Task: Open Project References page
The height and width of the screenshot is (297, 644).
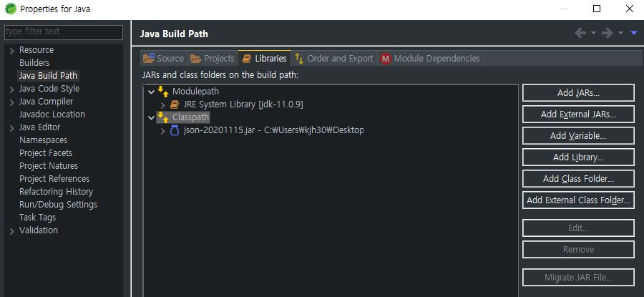Action: coord(54,179)
